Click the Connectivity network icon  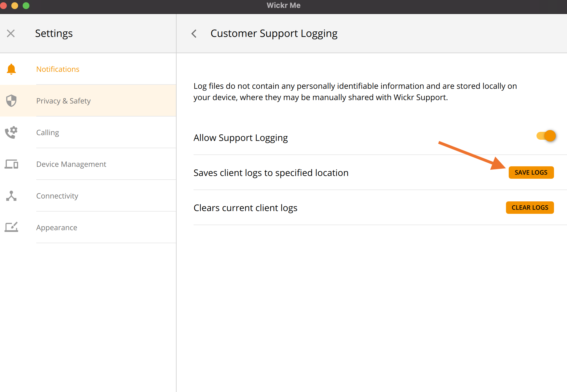[11, 196]
